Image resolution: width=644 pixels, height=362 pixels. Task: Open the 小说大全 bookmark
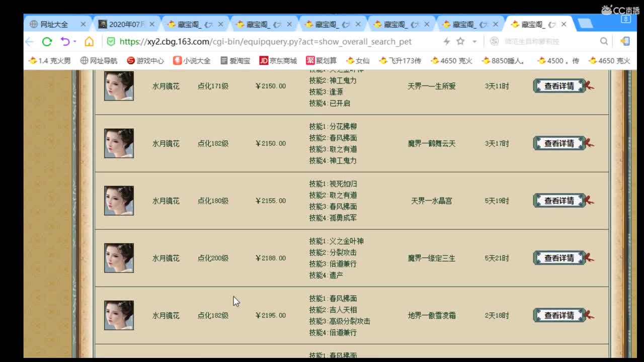pyautogui.click(x=192, y=61)
